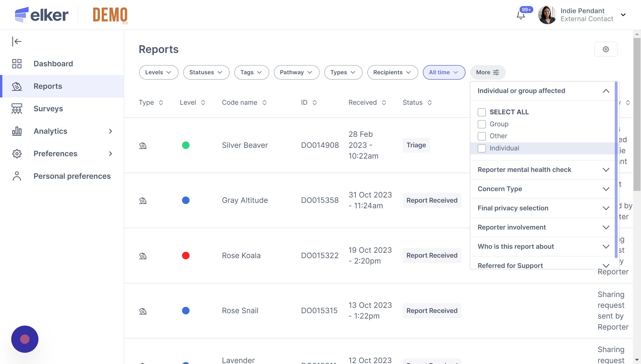
Task: Click Silver Beaver report type icon
Action: [143, 145]
